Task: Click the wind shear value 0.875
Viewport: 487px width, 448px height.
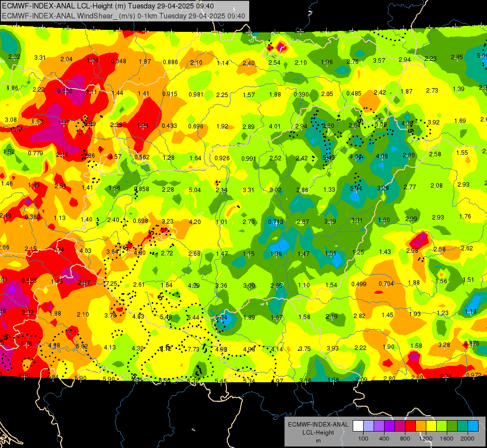Action: click(x=472, y=343)
